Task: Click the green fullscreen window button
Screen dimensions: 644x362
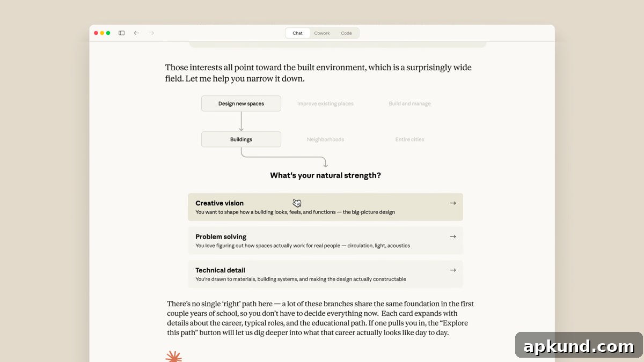Action: click(x=108, y=33)
